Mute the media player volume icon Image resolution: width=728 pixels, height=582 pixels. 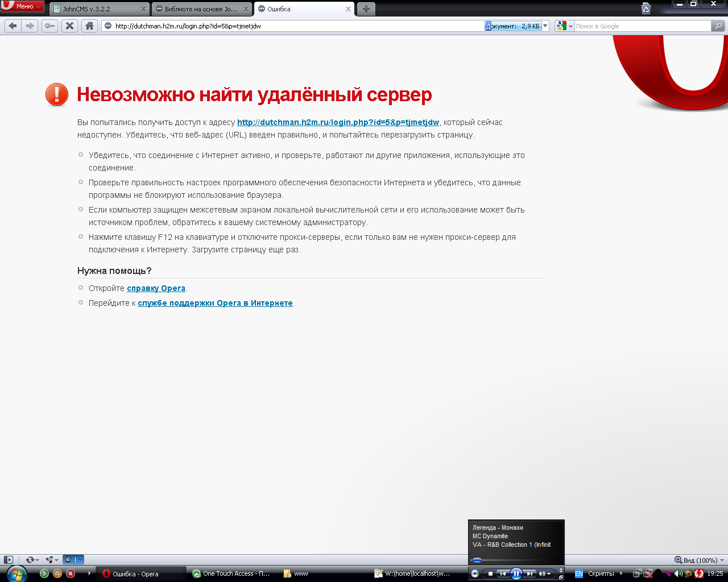coord(542,573)
